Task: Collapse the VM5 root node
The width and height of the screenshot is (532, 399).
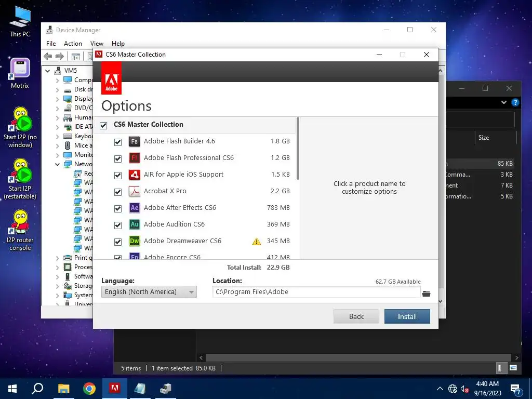Action: tap(48, 71)
